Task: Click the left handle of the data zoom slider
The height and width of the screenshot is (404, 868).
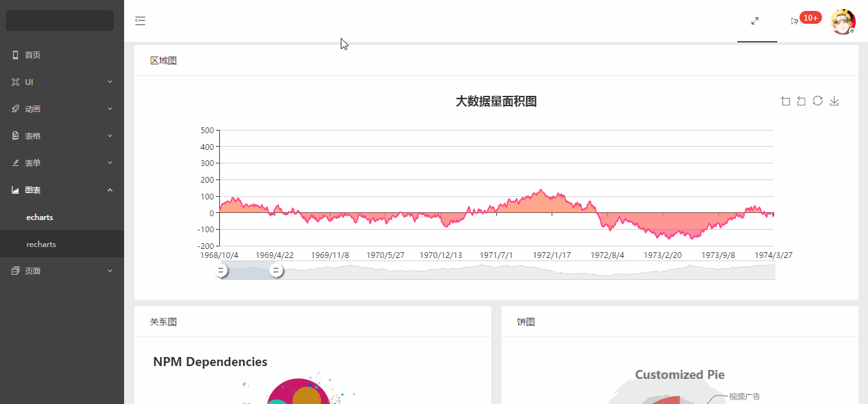Action: (221, 271)
